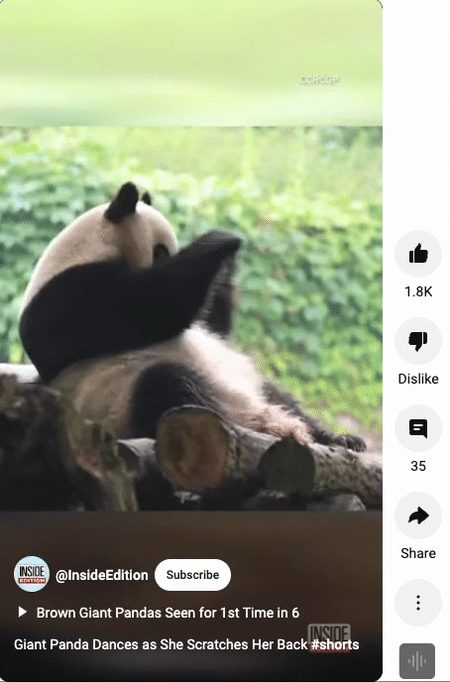Open the audio sound waveform thumbnail
The height and width of the screenshot is (682, 450).
(x=417, y=661)
